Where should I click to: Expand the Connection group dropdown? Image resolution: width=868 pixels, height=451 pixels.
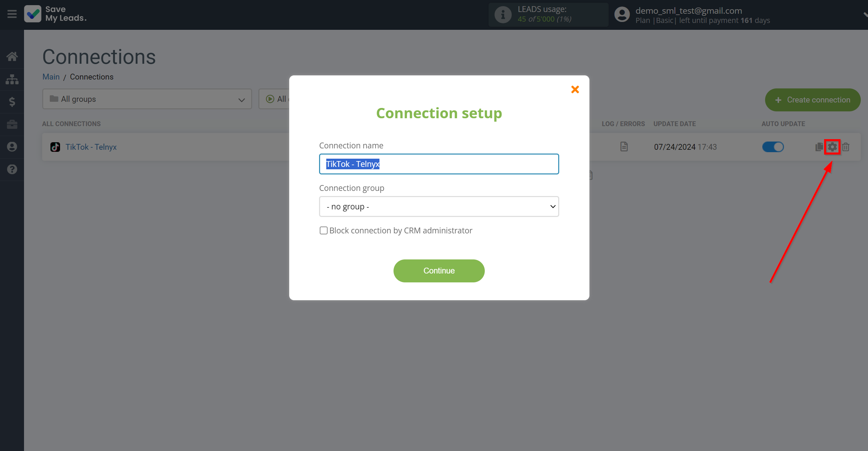point(438,206)
